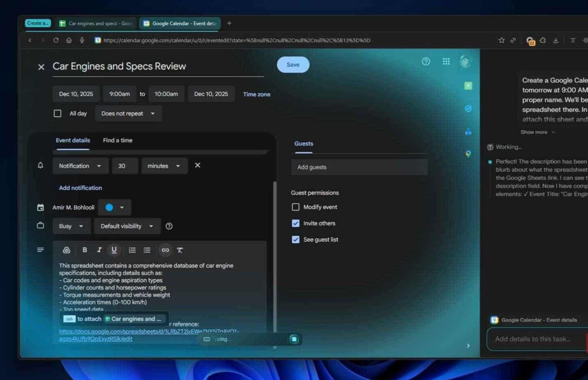Bookmark page with the star icon
This screenshot has width=588, height=380.
501,40
